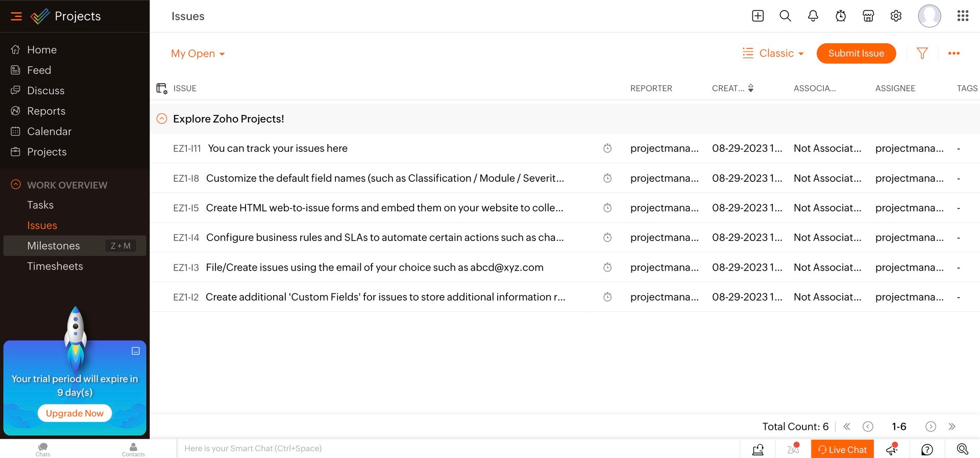Viewport: 980px width, 458px height.
Task: Start timer for issue EZ1-I11
Action: coord(607,149)
